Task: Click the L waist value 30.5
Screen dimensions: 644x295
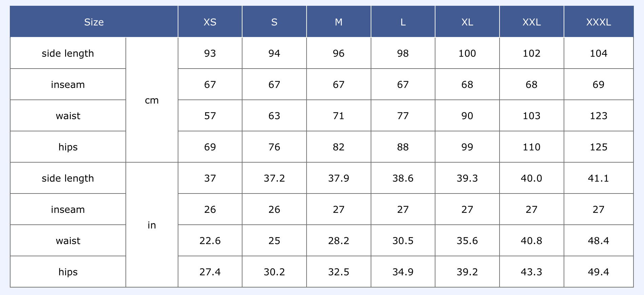Action: 403,241
